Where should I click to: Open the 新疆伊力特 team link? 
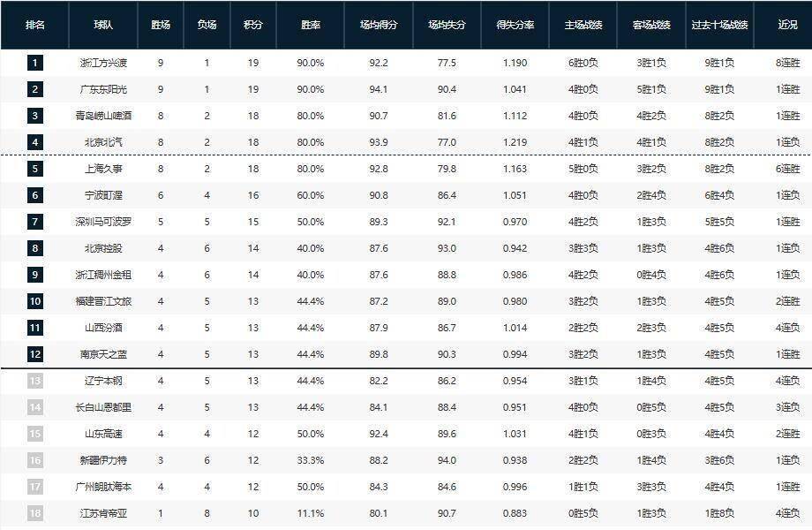103,460
